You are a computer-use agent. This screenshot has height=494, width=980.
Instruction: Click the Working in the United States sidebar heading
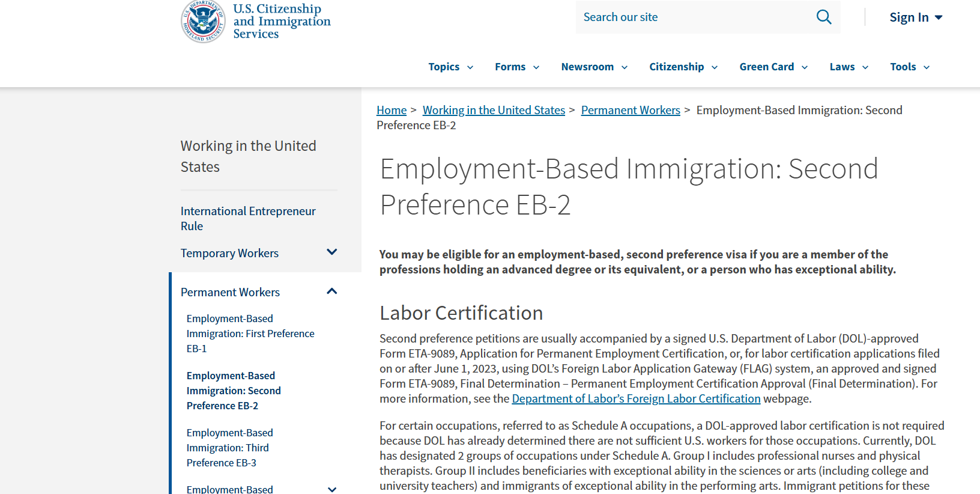(248, 156)
